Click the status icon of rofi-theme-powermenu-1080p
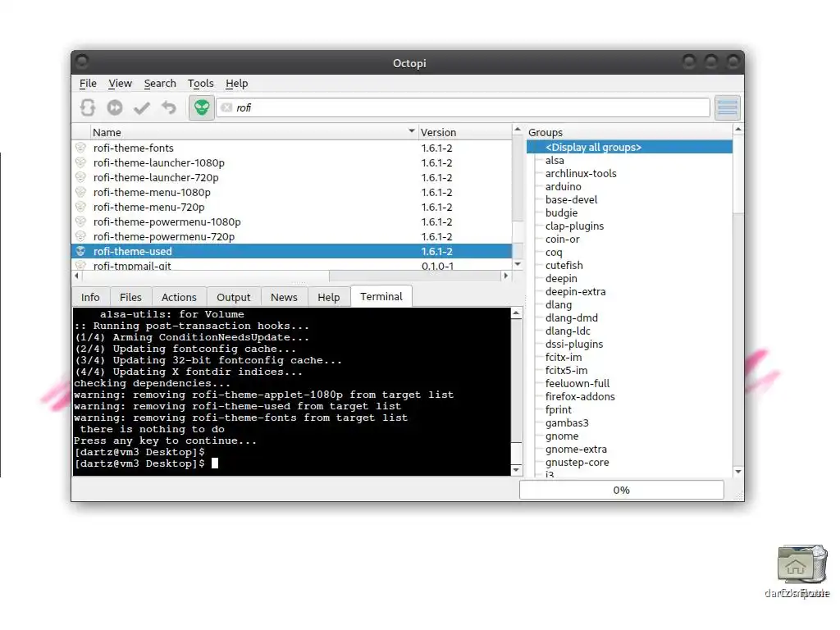840x630 pixels. tap(81, 221)
